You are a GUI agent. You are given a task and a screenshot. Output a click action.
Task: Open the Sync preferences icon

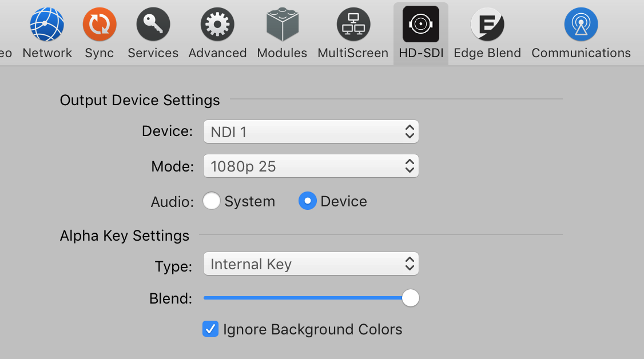(100, 25)
